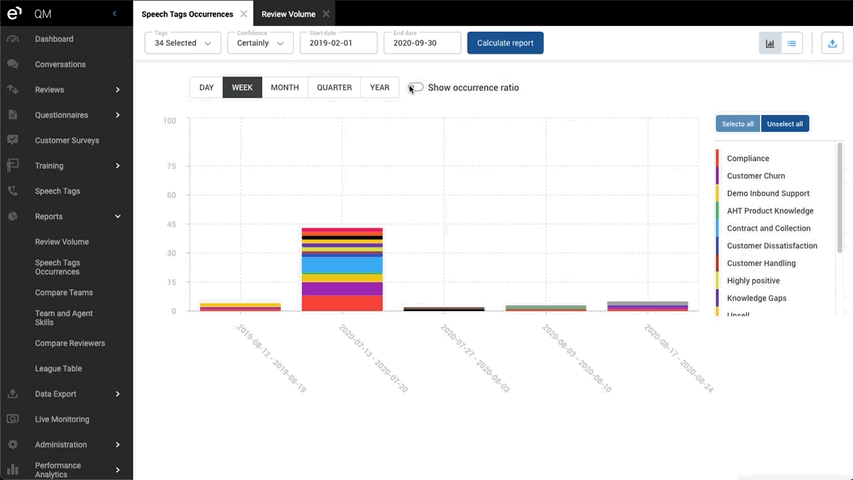
Task: Click the Training icon in sidebar
Action: pyautogui.click(x=13, y=165)
